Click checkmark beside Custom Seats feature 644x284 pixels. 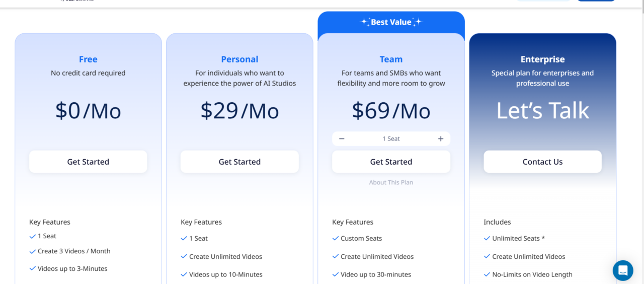tap(336, 238)
